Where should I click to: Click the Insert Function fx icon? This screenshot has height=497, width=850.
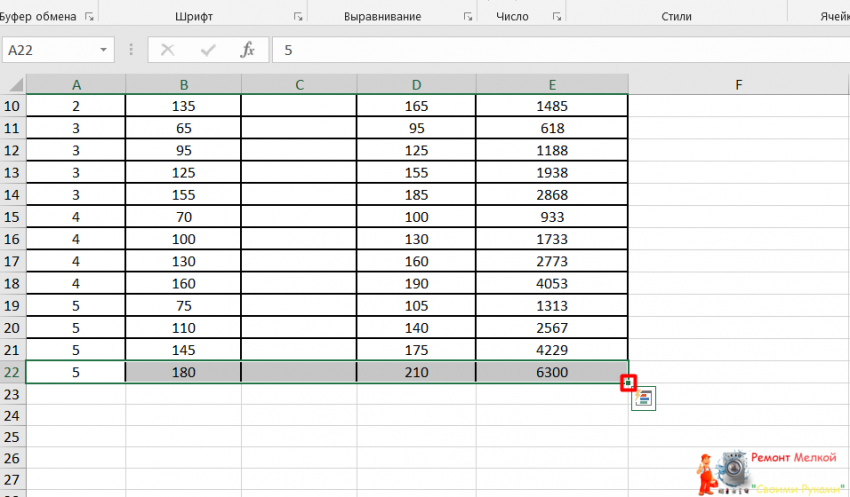249,50
